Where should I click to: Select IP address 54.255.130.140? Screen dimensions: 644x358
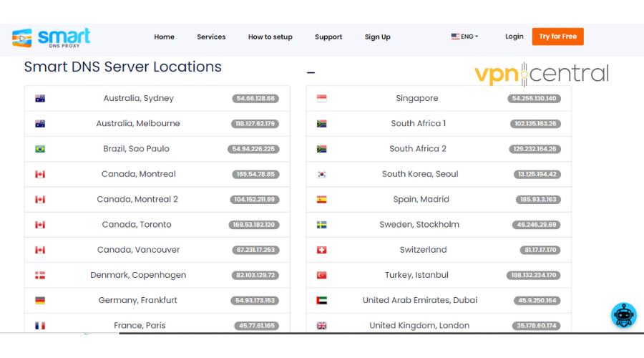point(534,99)
